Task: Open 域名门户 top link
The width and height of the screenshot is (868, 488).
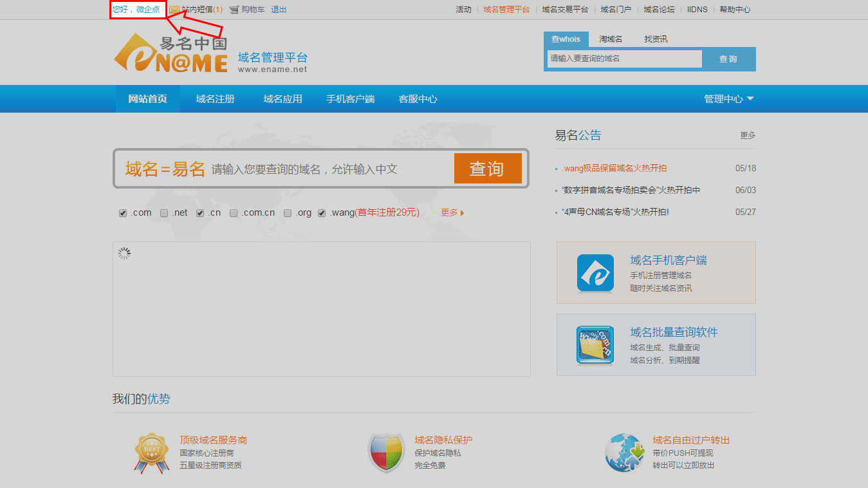Action: (x=616, y=10)
